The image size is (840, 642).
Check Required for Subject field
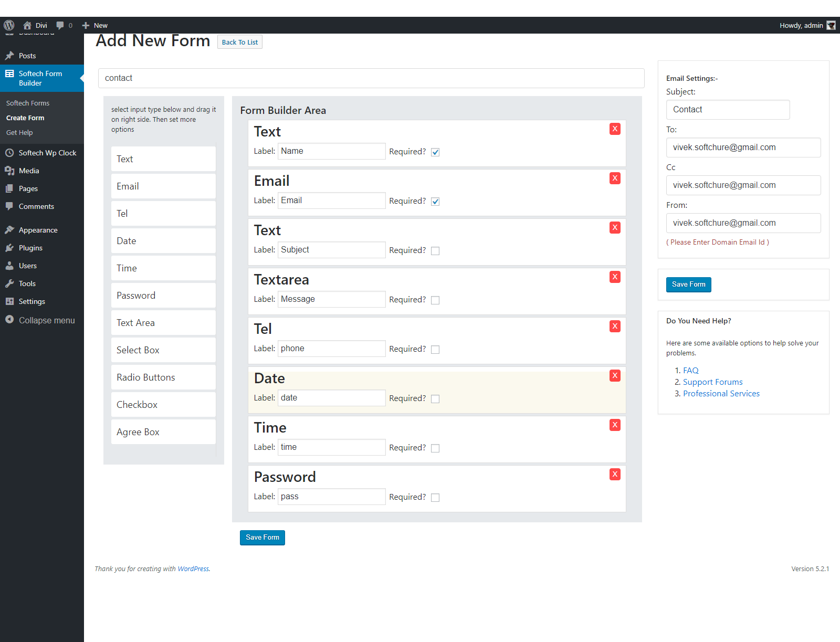coord(435,251)
